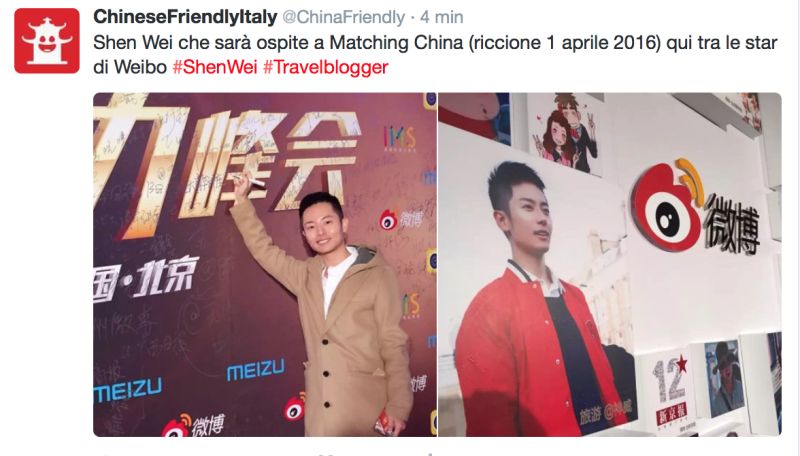The height and width of the screenshot is (456, 800).
Task: Click the Weibo logo next to man's head
Action: tap(401, 220)
